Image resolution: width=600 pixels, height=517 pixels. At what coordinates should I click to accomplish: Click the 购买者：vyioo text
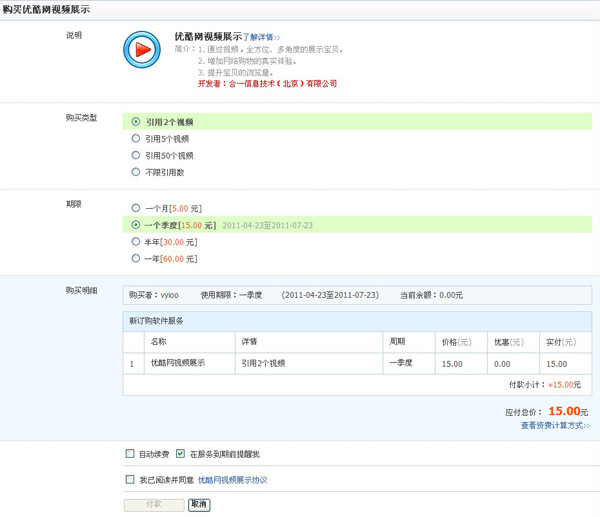(x=154, y=295)
